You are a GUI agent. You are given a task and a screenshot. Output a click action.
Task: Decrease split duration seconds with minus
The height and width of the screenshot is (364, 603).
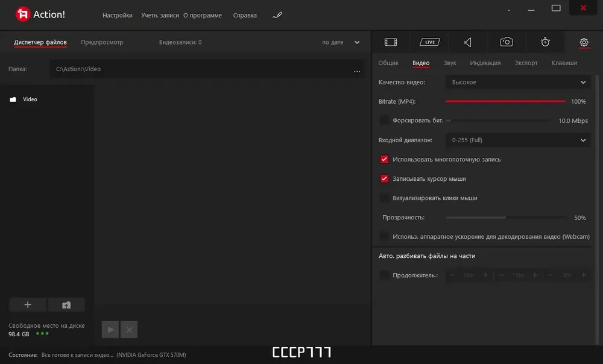[551, 275]
